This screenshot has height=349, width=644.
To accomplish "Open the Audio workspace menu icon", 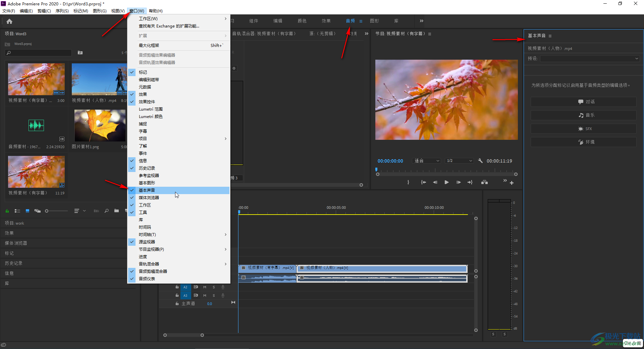I will [361, 21].
